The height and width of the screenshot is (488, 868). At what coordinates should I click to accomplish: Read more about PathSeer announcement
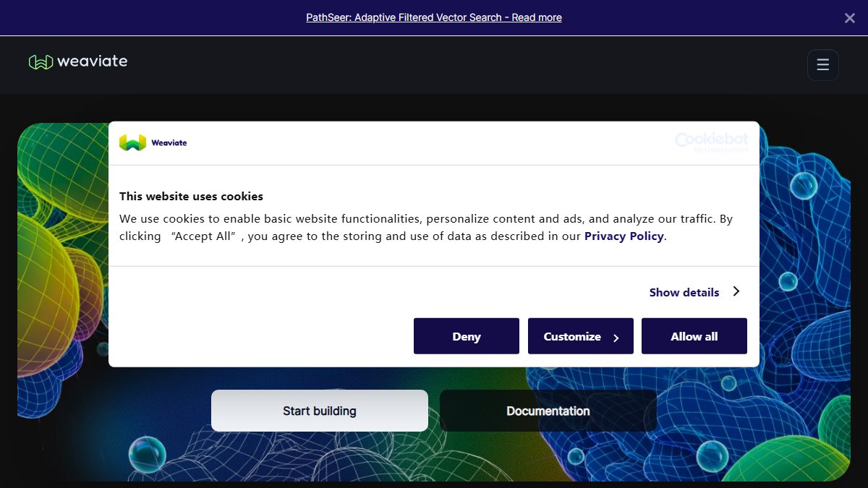434,17
